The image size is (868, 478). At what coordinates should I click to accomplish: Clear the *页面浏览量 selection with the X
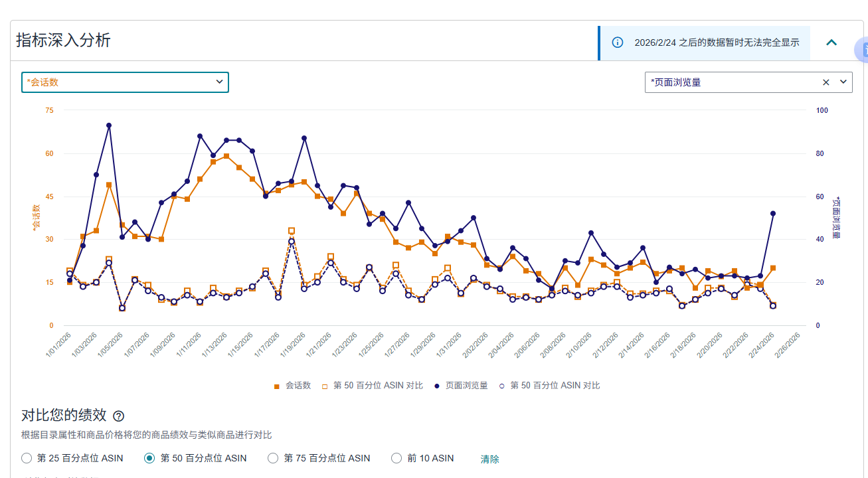pos(826,82)
